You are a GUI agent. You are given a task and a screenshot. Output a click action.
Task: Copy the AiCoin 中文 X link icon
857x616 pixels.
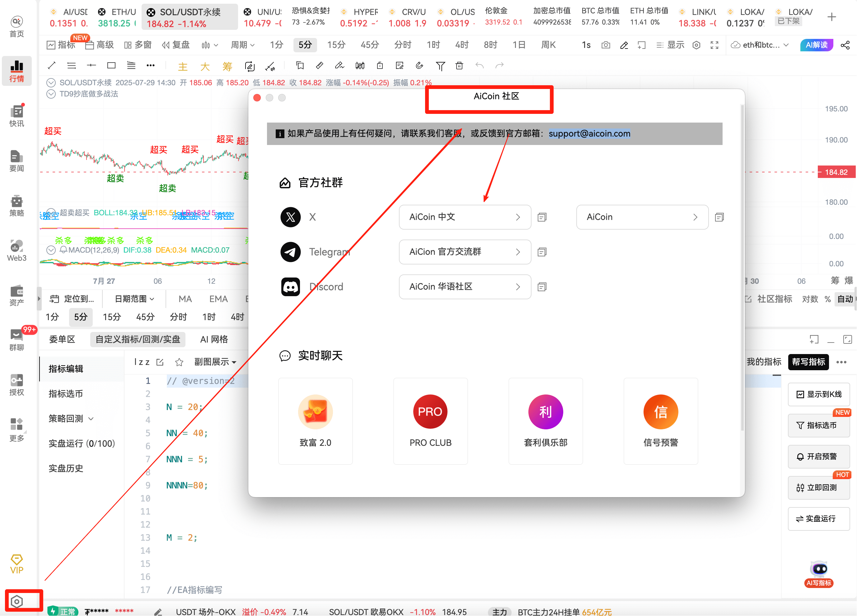coord(542,217)
